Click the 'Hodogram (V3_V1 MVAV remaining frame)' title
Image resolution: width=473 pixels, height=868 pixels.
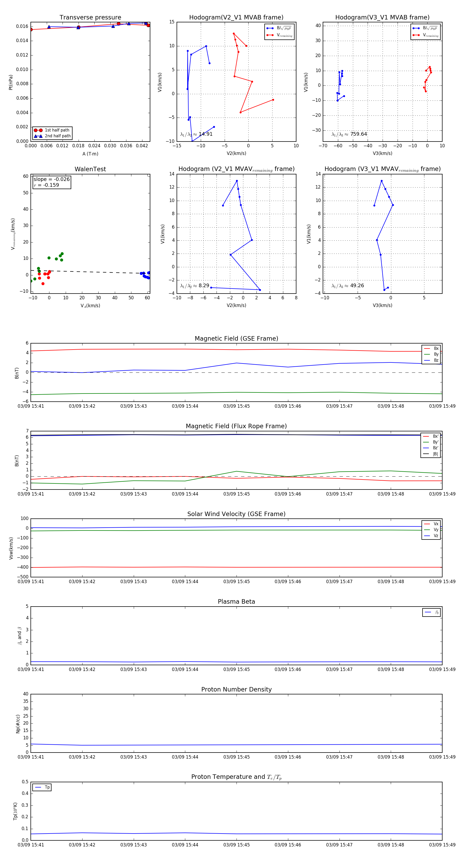382,169
